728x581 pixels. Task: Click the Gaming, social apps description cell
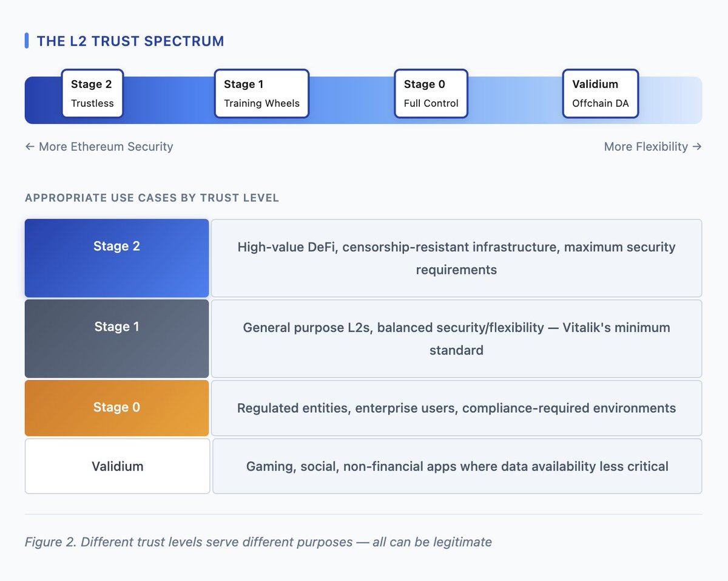pyautogui.click(x=457, y=466)
